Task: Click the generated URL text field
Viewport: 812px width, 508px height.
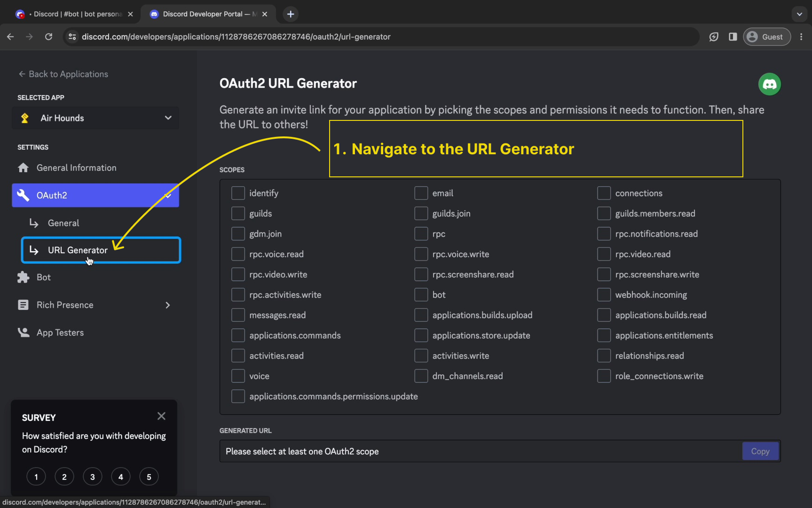Action: coord(480,451)
